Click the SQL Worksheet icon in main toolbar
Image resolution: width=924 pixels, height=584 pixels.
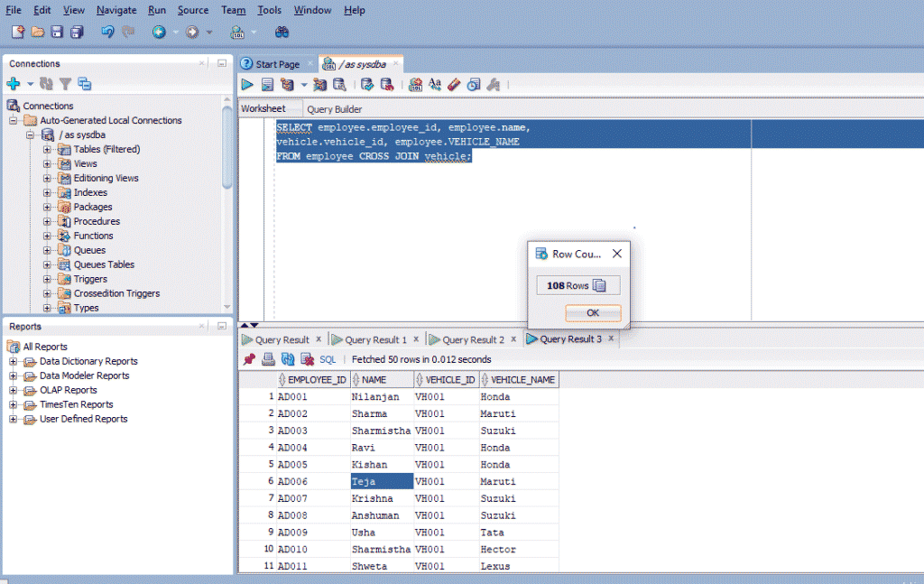[x=237, y=32]
